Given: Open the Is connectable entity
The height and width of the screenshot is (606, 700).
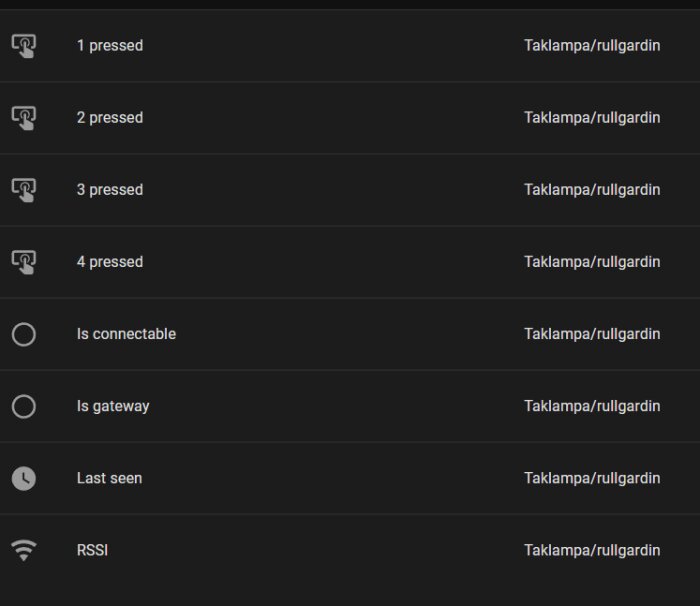Looking at the screenshot, I should (x=350, y=334).
